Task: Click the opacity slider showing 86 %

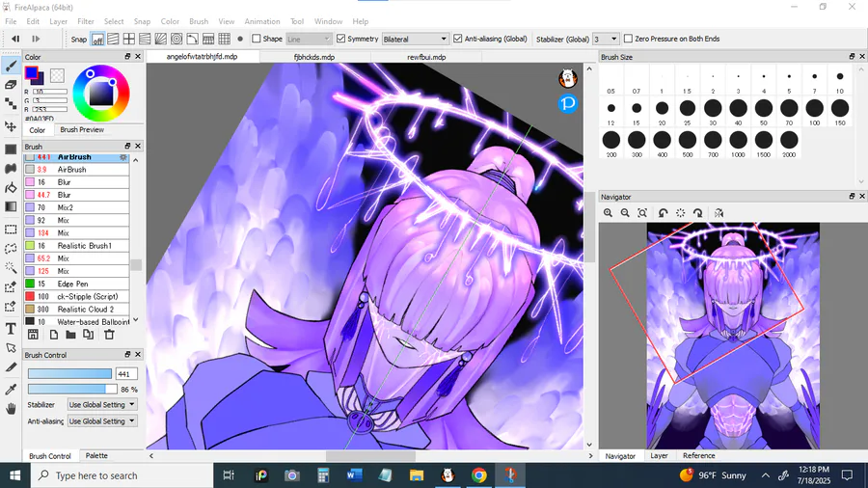Action: 72,389
